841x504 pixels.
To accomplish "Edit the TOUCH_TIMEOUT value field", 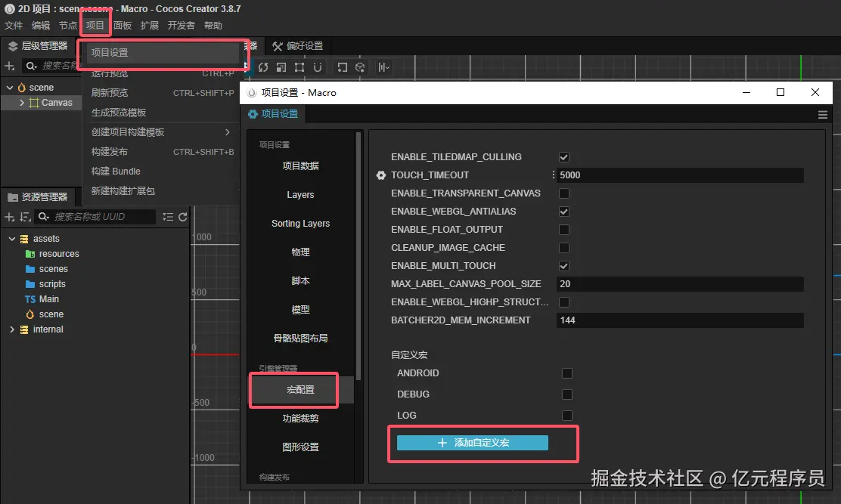I will click(x=680, y=175).
